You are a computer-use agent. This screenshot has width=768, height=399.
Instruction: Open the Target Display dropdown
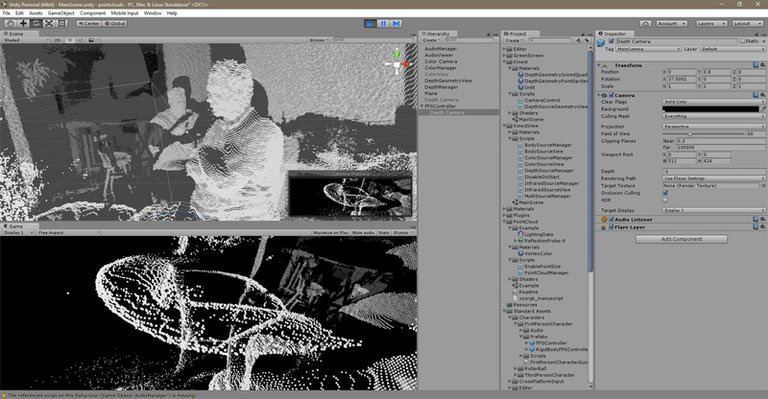tap(714, 210)
